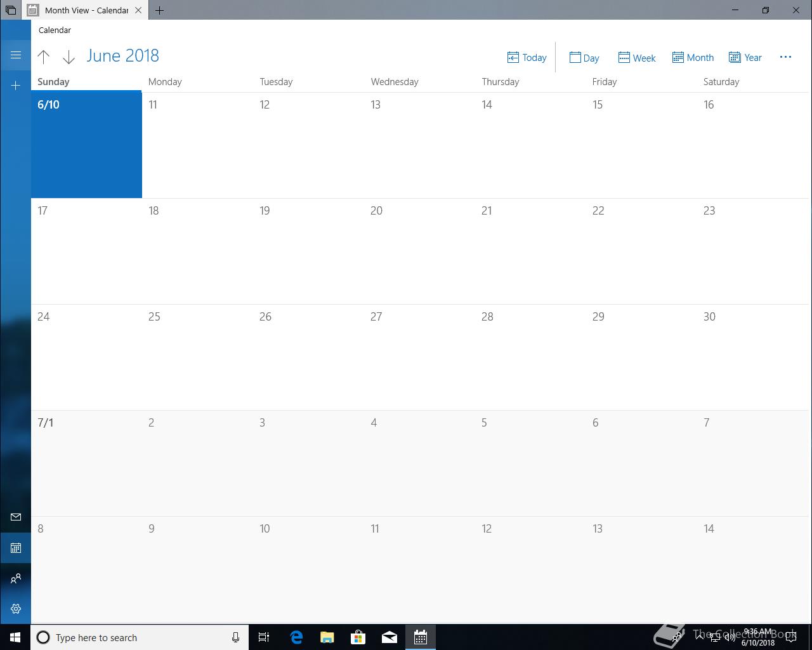Viewport: 812px width, 650px height.
Task: Launch Microsoft Edge from the taskbar
Action: 296,637
